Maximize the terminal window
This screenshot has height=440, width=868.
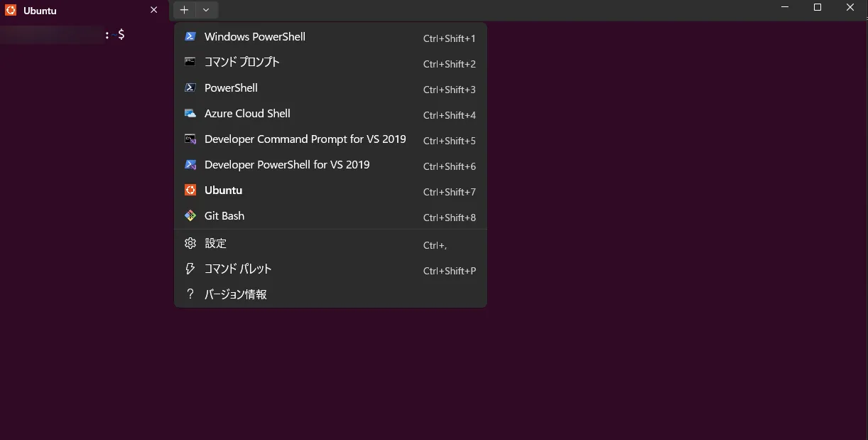point(817,8)
